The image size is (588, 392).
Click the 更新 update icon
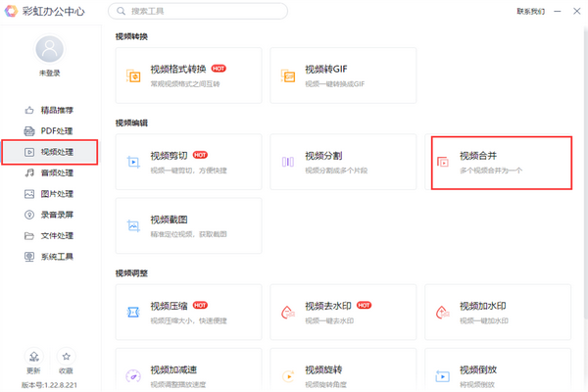[x=33, y=357]
